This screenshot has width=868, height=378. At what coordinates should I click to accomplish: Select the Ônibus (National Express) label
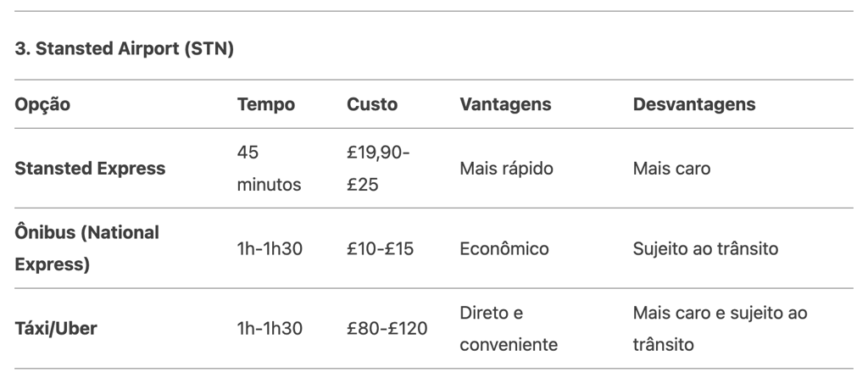[x=87, y=248]
